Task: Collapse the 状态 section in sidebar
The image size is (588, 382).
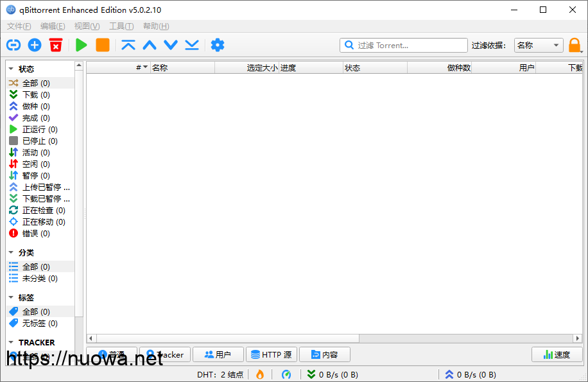Action: click(x=12, y=69)
